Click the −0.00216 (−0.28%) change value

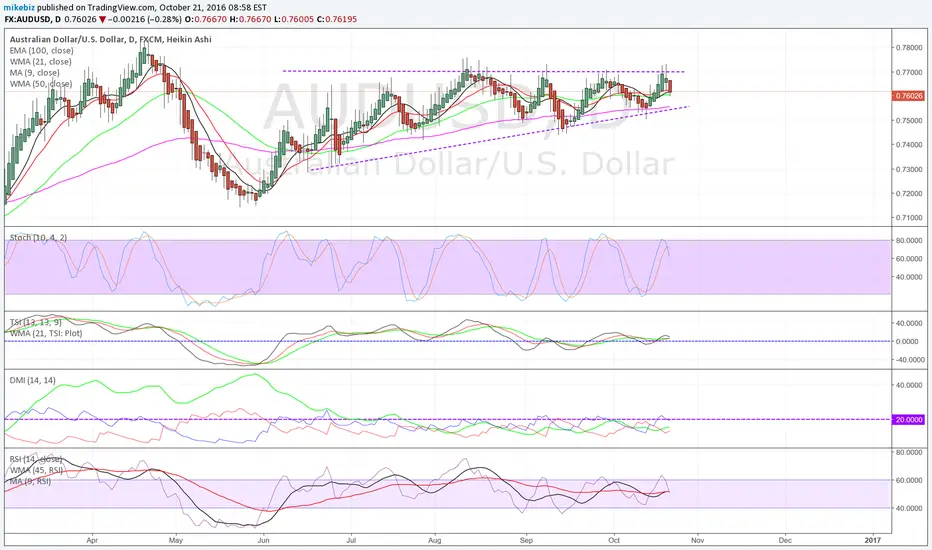tap(144, 19)
